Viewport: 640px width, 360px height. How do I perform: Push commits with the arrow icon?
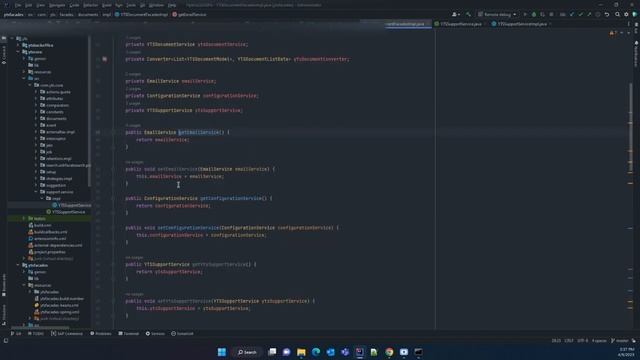click(589, 14)
